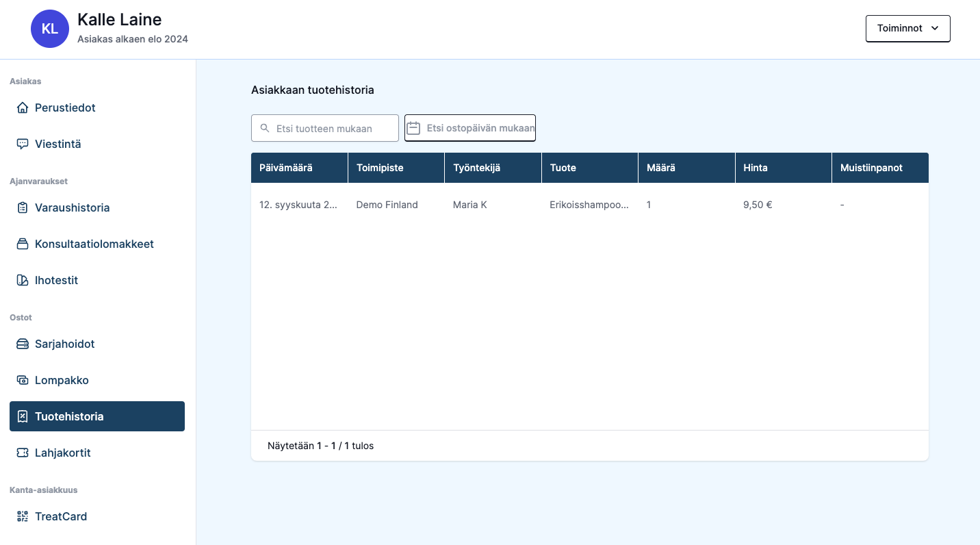Click the wallet icon beside Lompakko

[23, 381]
